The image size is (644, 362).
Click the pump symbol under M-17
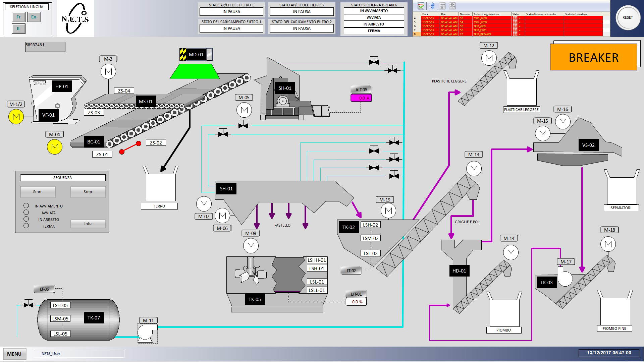tap(565, 277)
